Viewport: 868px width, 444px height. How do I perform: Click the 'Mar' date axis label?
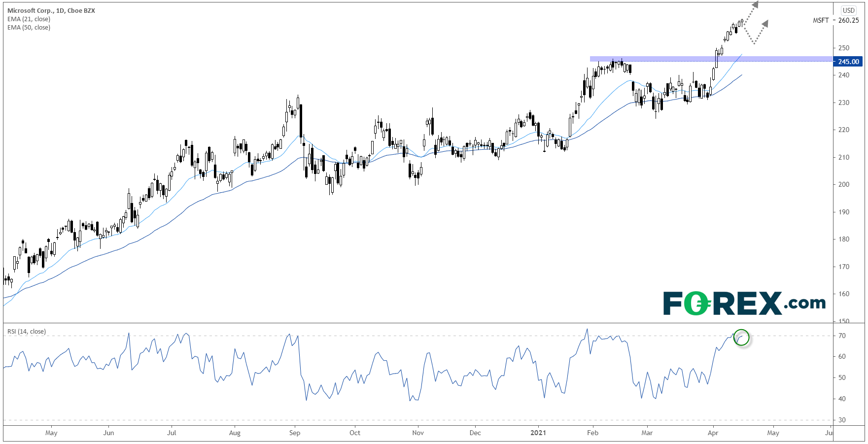(x=647, y=433)
